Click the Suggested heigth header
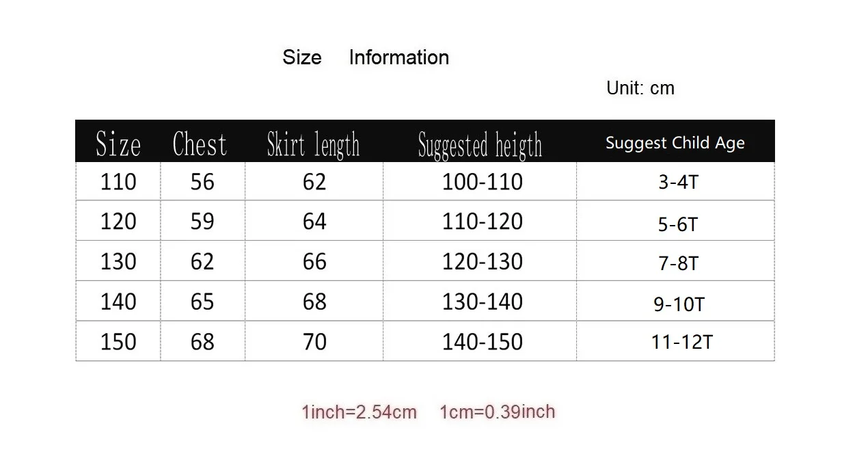This screenshot has height=465, width=868. coord(480,145)
